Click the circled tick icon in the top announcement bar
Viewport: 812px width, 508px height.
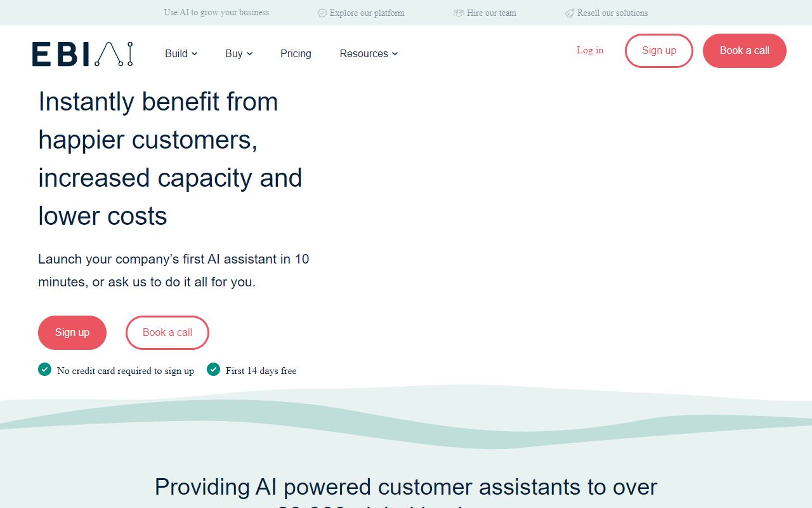coord(322,13)
